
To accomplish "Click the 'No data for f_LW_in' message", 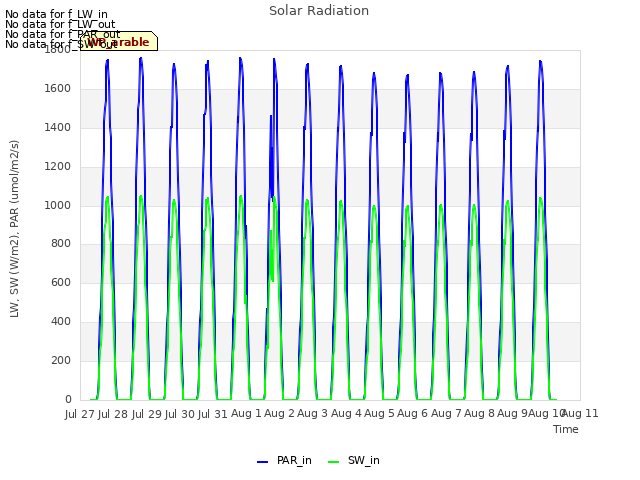I will (56, 15).
